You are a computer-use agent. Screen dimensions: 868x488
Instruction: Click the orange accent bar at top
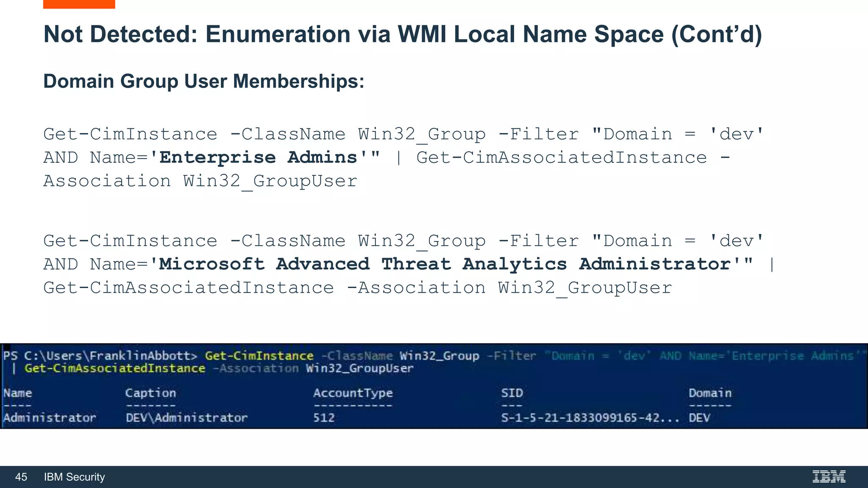coord(79,4)
